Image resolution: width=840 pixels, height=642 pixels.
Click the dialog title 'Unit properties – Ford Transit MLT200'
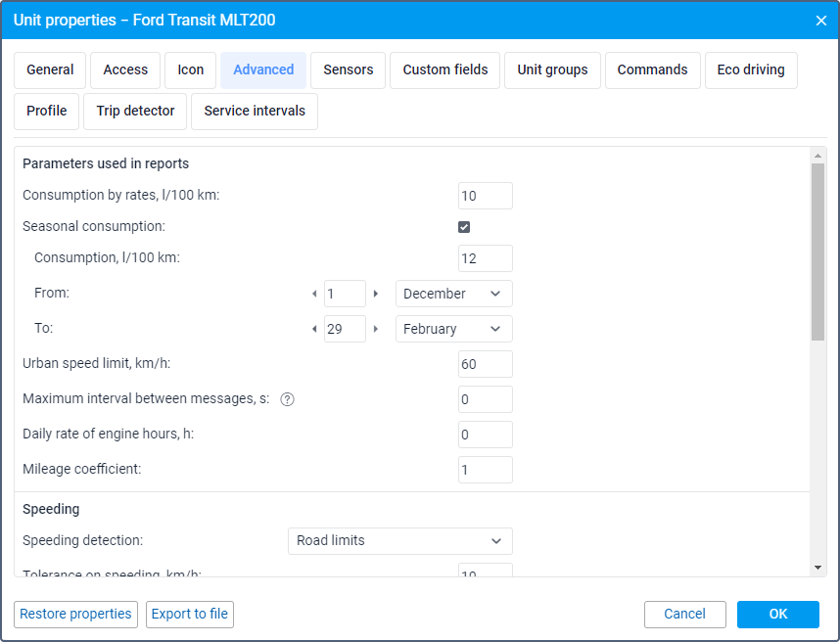click(x=144, y=21)
